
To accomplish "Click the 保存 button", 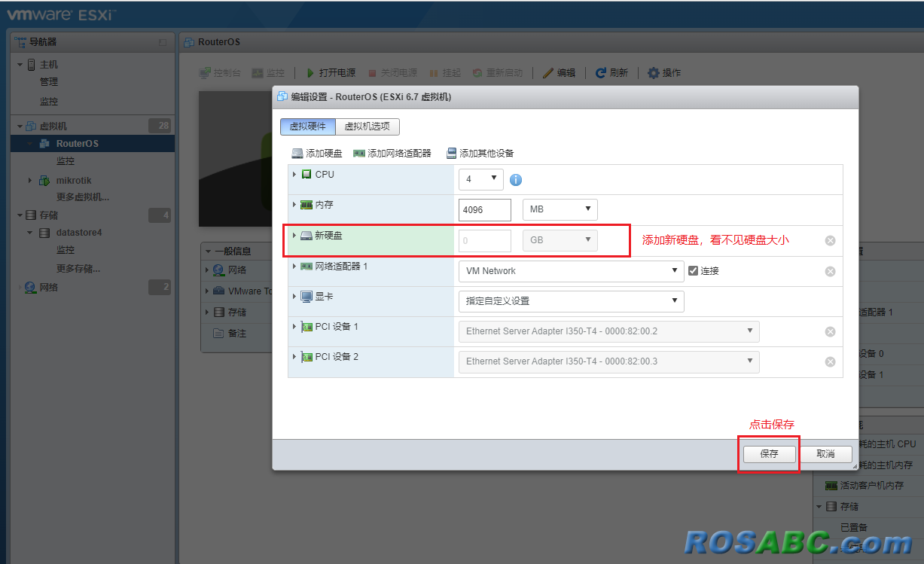I will click(769, 454).
